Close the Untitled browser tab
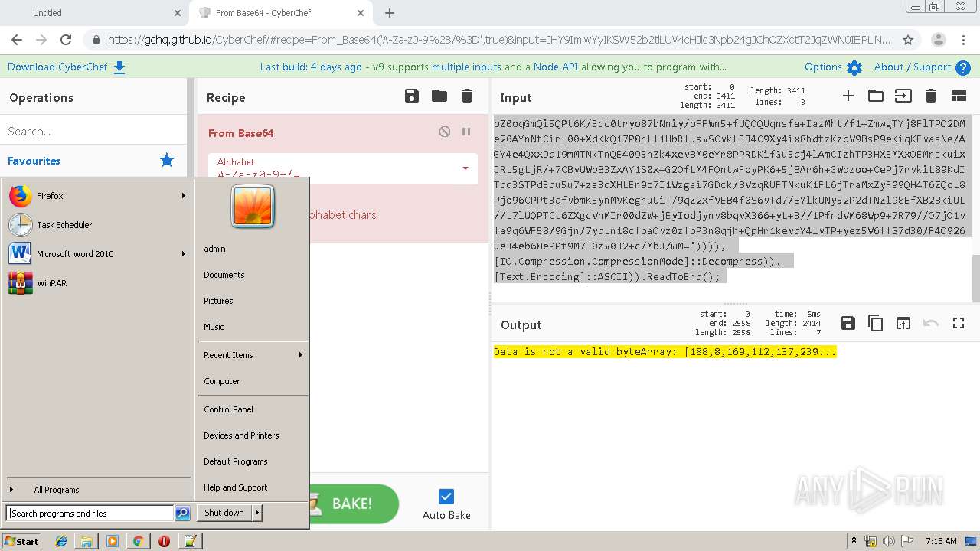Image resolution: width=980 pixels, height=551 pixels. [x=178, y=13]
